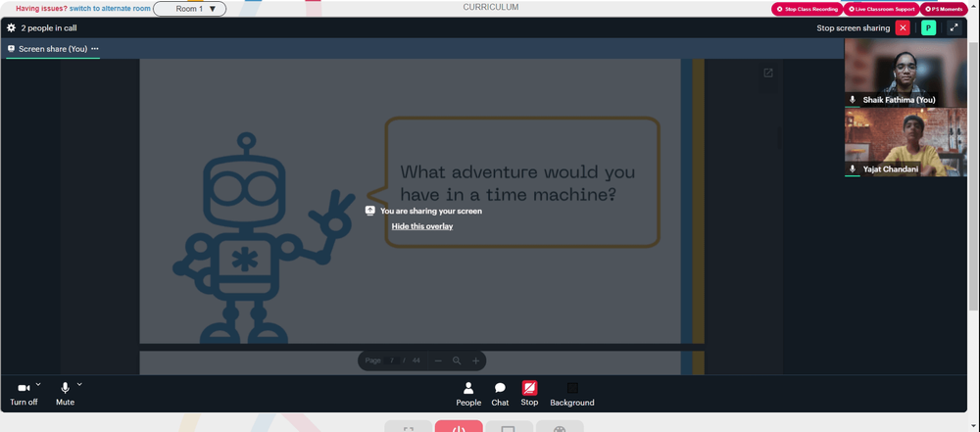Open Background effects option
The image size is (980, 432).
point(572,395)
